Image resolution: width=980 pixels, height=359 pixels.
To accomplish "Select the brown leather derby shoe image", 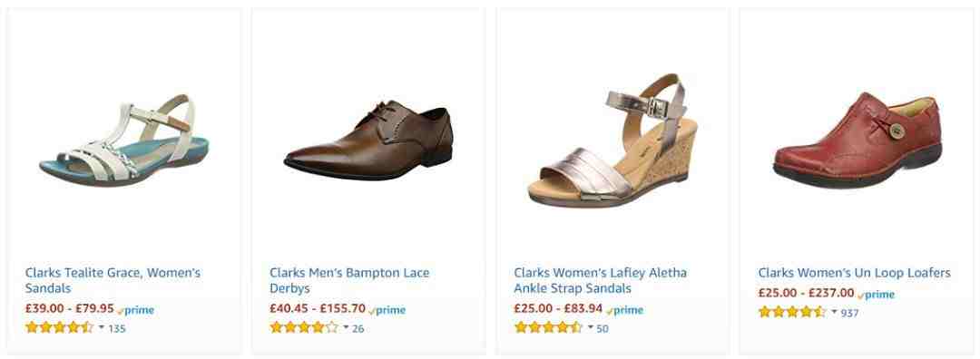I will pos(368,140).
